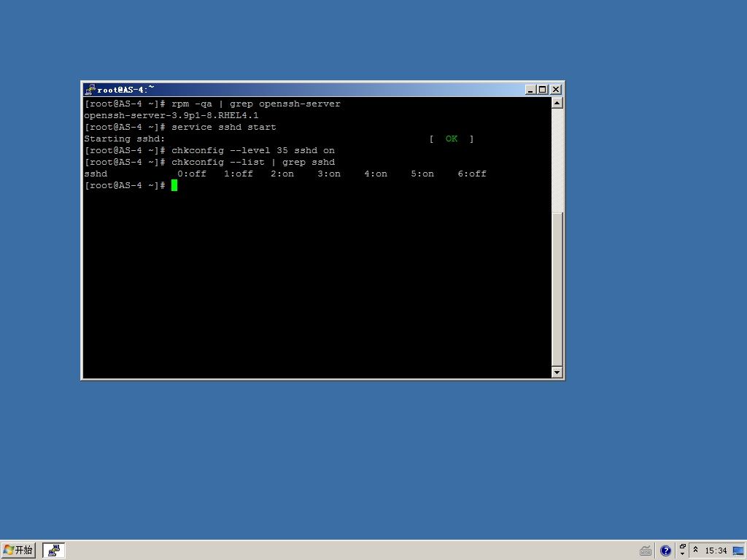Screen dimensions: 747x560
Task: Click the '0:off' runlevel value
Action: point(192,174)
